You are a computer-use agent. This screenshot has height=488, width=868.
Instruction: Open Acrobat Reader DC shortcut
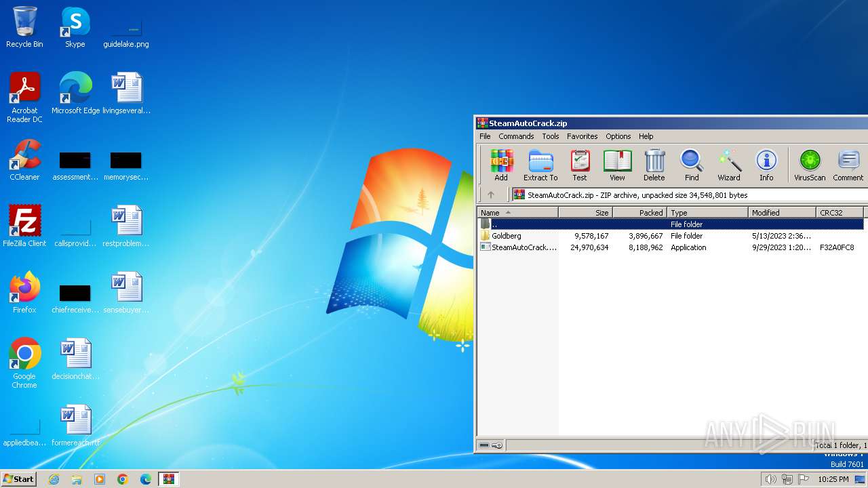coord(24,98)
